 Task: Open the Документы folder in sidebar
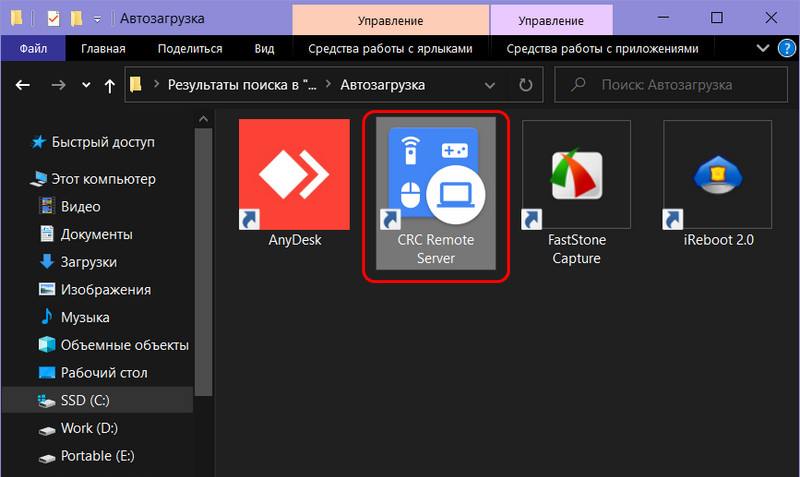(96, 234)
